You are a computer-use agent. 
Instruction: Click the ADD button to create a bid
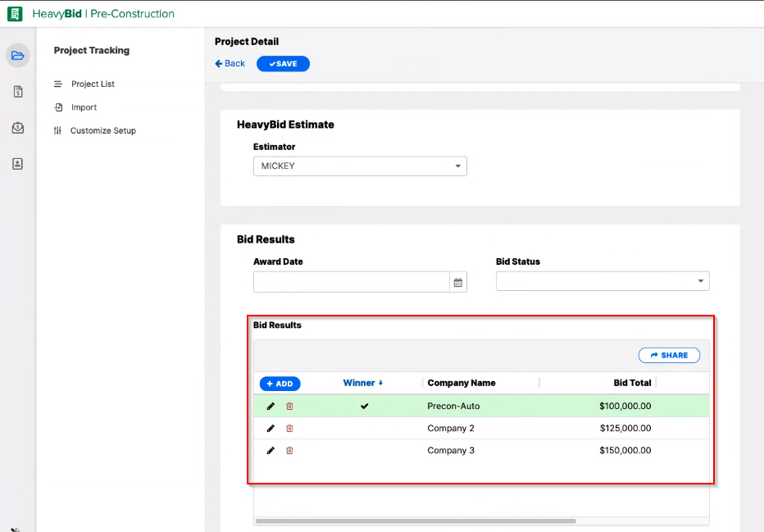coord(280,383)
